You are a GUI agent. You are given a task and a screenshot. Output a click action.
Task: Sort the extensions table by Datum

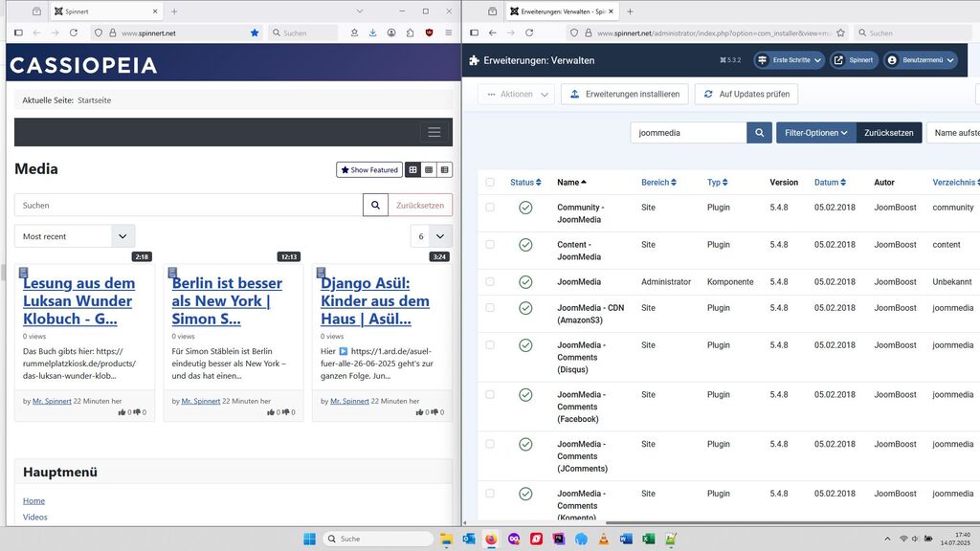click(x=830, y=183)
